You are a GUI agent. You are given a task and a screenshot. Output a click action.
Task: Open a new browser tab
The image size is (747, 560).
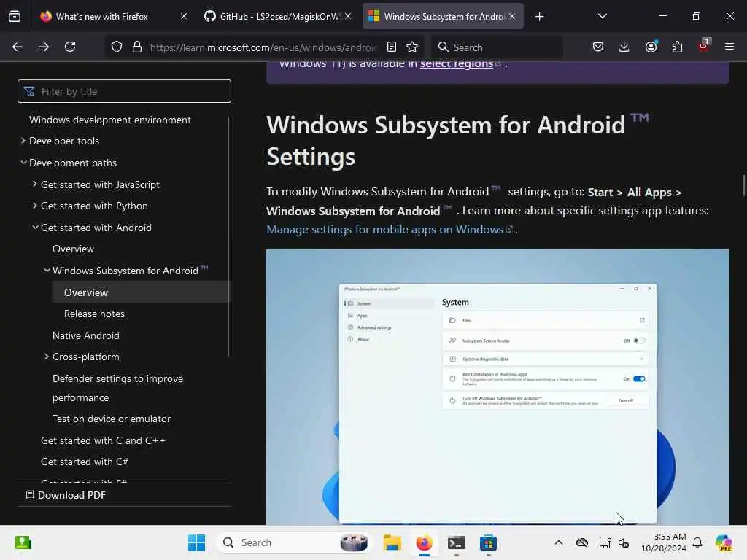tap(539, 17)
